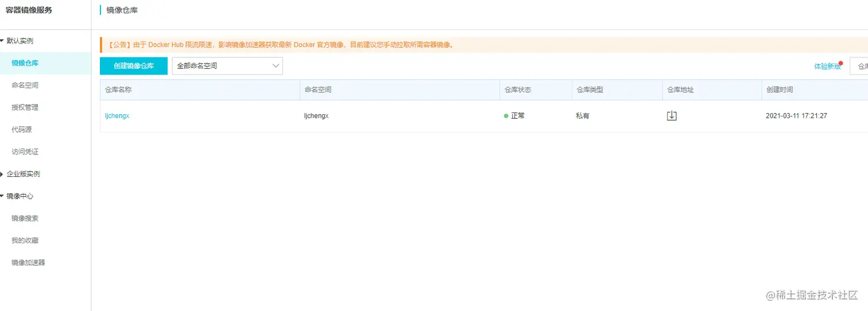This screenshot has width=868, height=311.
Task: Select 镜像仓库 in sidebar
Action: pyautogui.click(x=45, y=63)
